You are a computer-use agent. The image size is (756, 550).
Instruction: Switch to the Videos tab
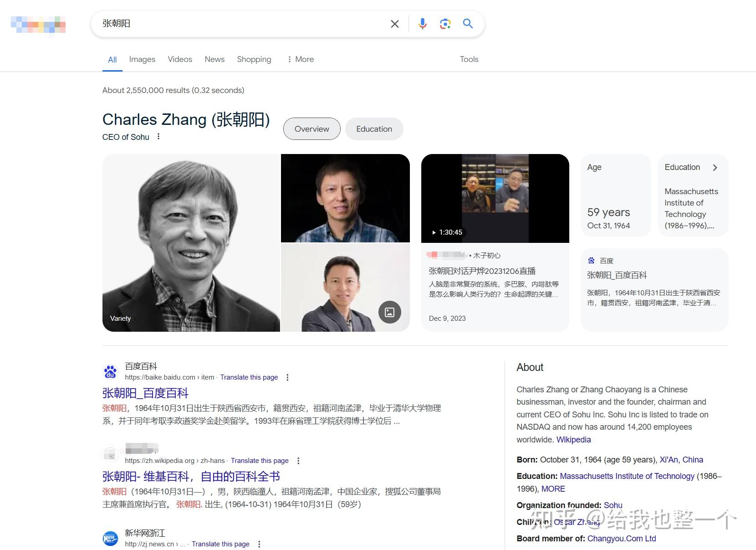point(180,59)
